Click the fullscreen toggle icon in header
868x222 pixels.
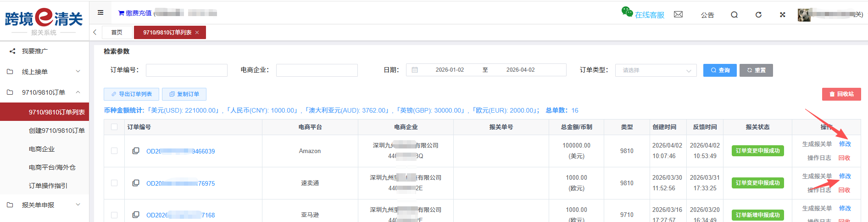[782, 15]
